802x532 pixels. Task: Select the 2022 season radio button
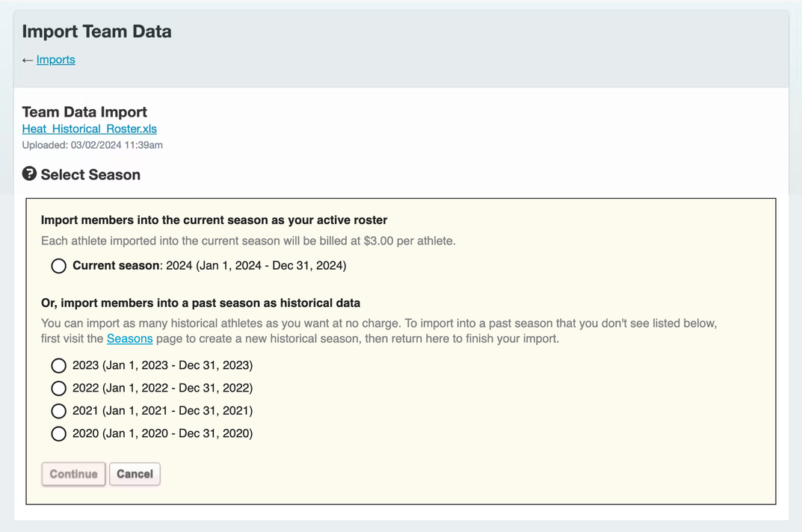pos(58,389)
